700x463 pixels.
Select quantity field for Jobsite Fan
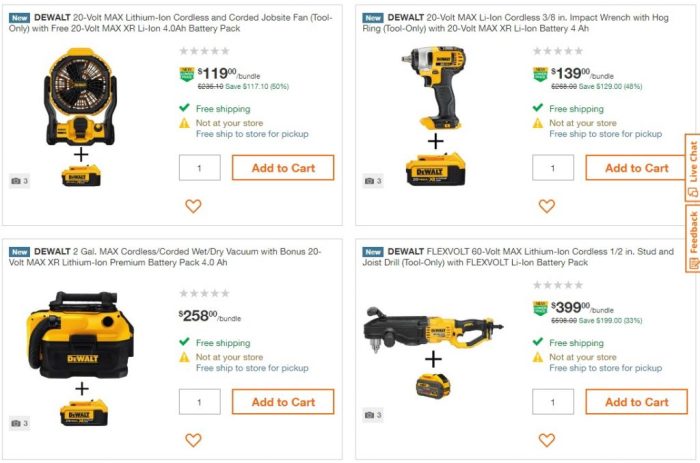click(200, 168)
